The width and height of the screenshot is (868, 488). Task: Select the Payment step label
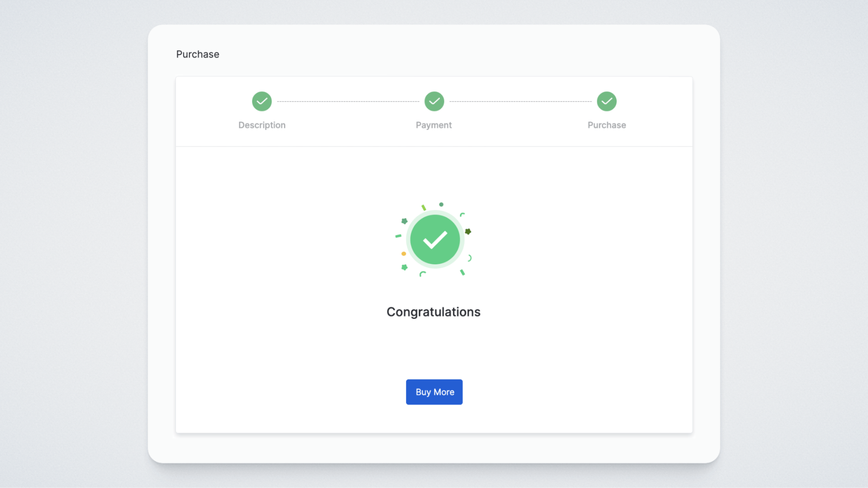pyautogui.click(x=434, y=125)
